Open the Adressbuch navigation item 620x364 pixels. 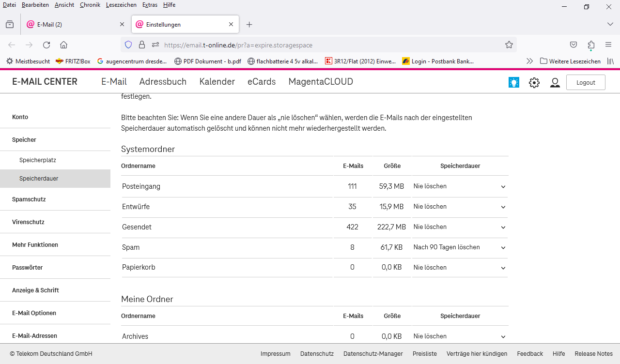[x=163, y=82]
